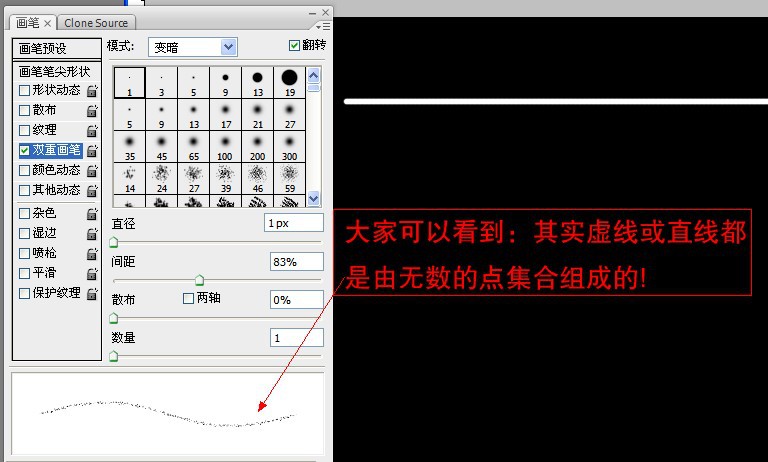Pick the spatter 14 brush tip
Viewport: 768px width, 462px height.
[129, 178]
